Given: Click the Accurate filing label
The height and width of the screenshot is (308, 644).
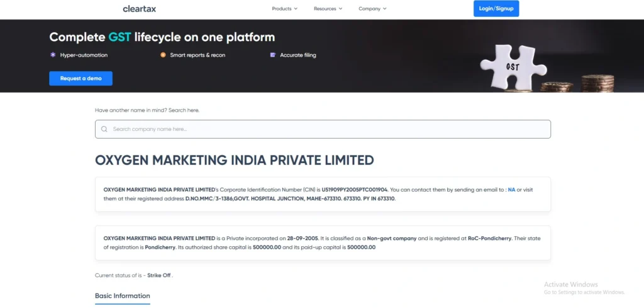Looking at the screenshot, I should coord(298,55).
